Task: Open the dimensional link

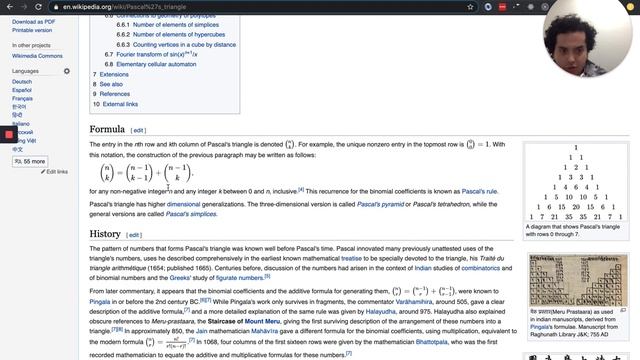Action: pyautogui.click(x=183, y=204)
